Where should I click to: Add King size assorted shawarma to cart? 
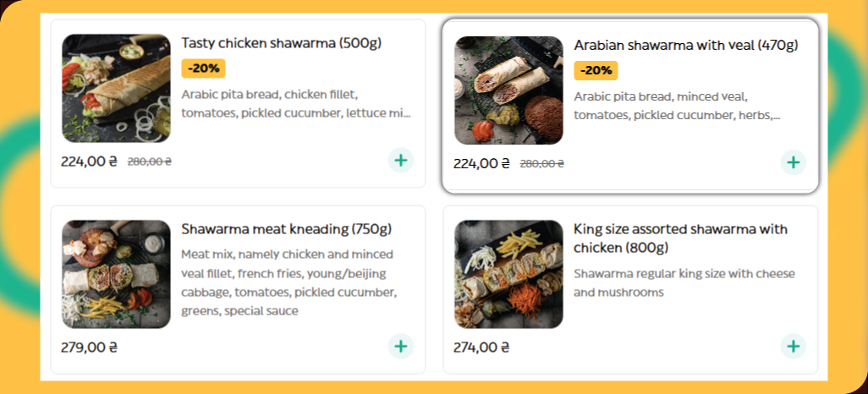793,346
